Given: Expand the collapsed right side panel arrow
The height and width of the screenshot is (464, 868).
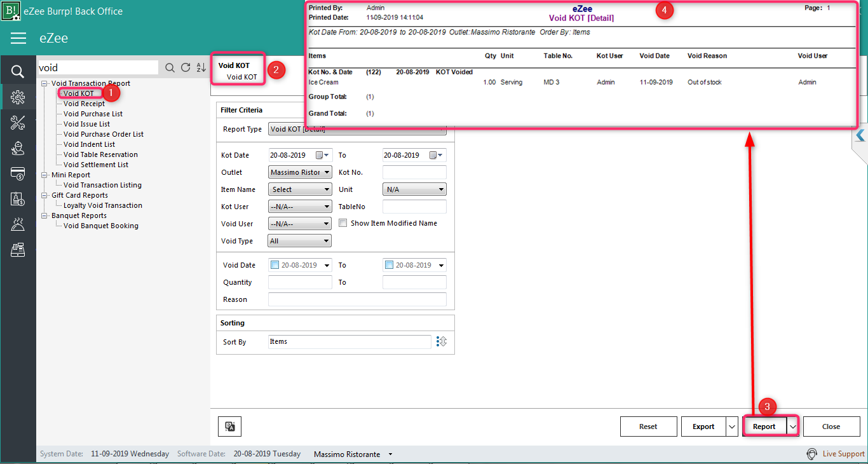Looking at the screenshot, I should 860,135.
